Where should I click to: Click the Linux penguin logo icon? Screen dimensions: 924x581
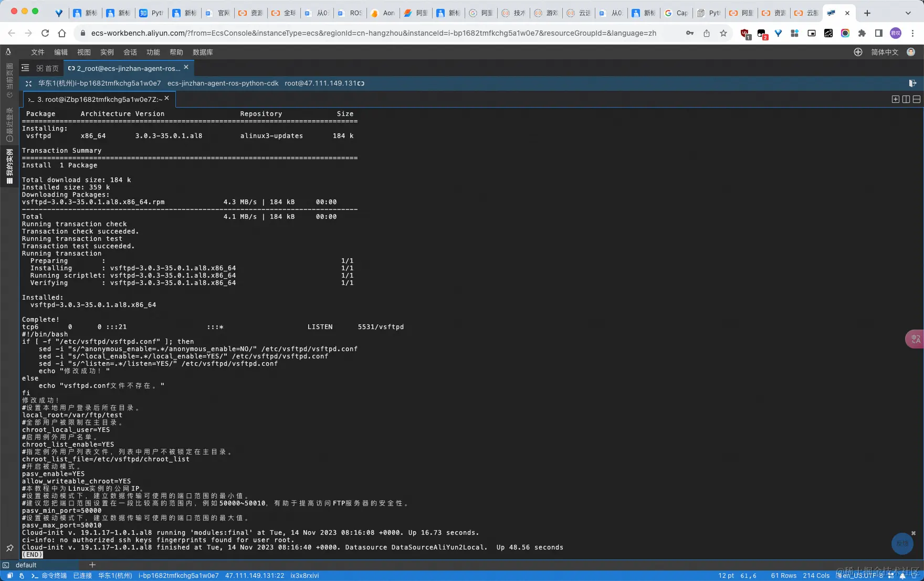(8, 51)
